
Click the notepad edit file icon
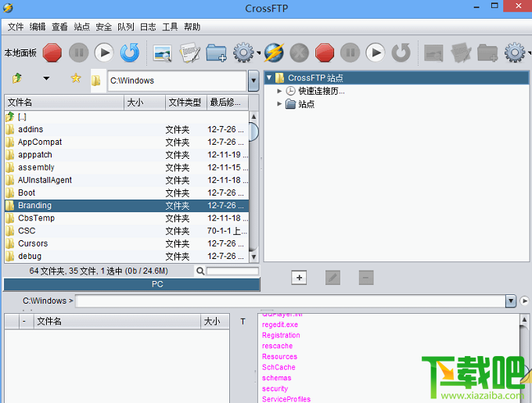tap(189, 52)
